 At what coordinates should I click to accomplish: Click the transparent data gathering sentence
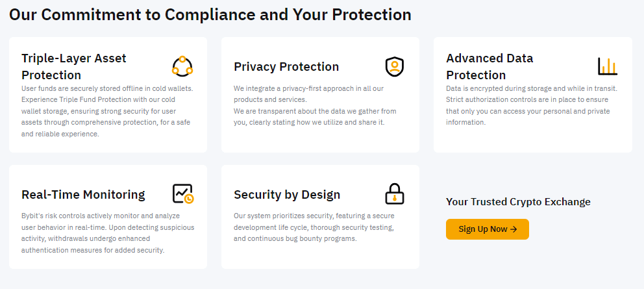[315, 116]
